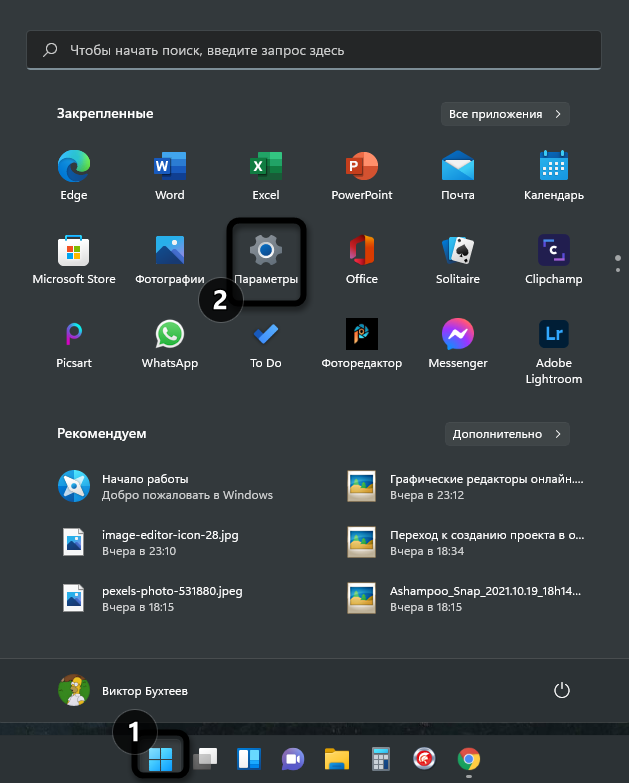Open Переход к созданию проекта file
Image resolution: width=629 pixels, height=783 pixels.
pos(465,542)
